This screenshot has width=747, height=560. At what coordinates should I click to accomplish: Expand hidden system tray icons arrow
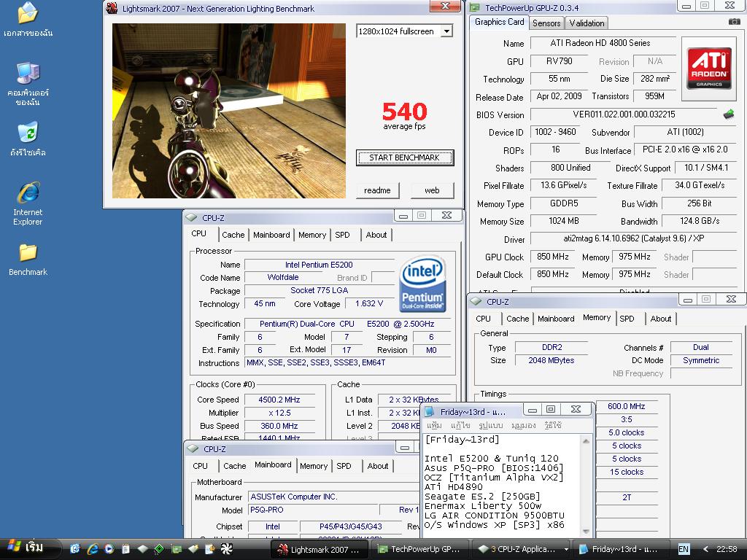705,549
